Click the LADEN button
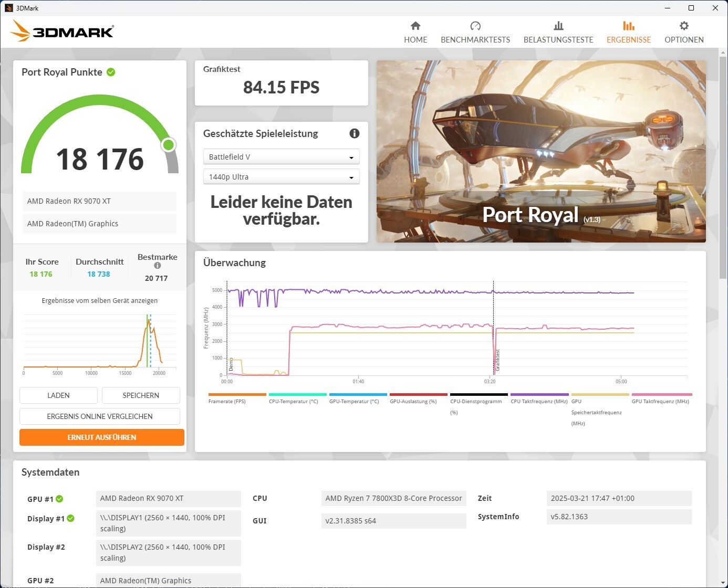 [x=58, y=395]
